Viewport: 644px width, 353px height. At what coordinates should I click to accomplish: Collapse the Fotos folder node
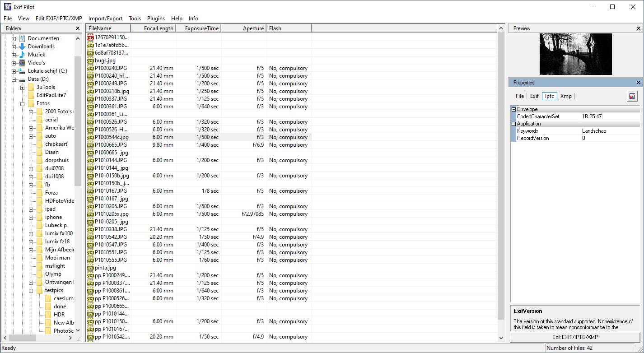click(x=22, y=103)
